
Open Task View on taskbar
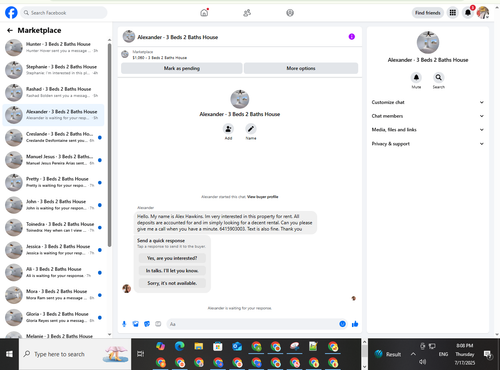140,354
